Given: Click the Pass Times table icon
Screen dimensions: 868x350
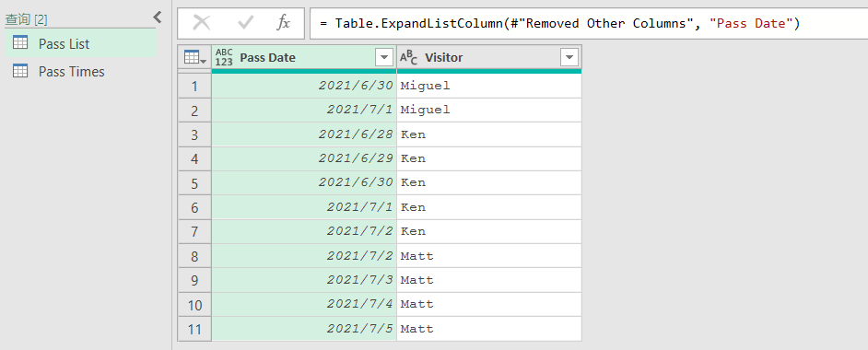Looking at the screenshot, I should (x=20, y=71).
